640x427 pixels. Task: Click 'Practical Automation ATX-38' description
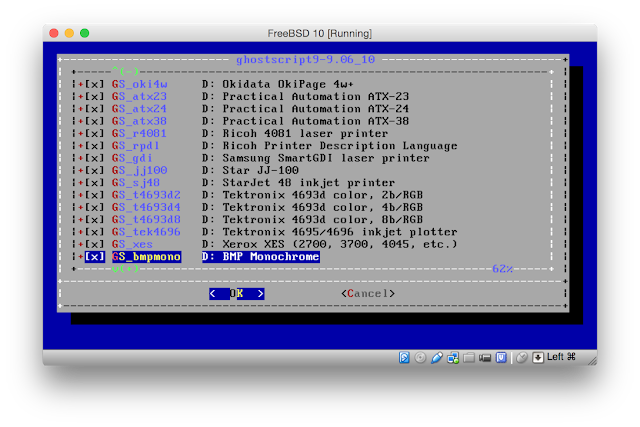click(316, 121)
